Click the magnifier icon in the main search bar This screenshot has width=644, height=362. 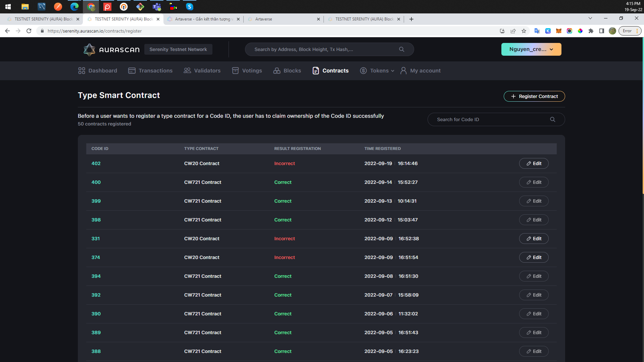click(401, 49)
